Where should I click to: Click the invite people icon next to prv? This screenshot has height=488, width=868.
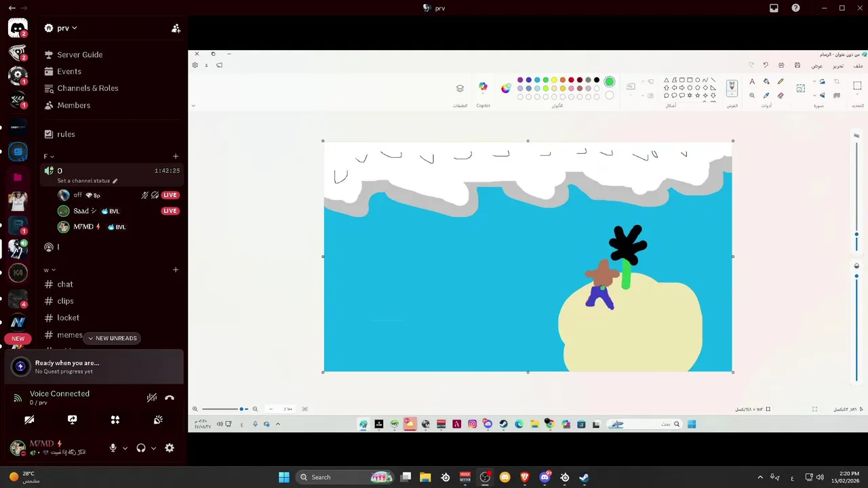pyautogui.click(x=176, y=28)
